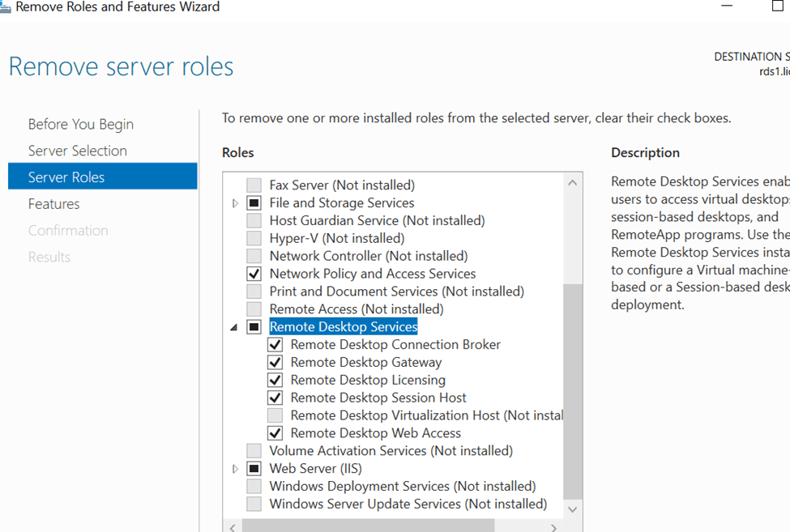Select Host Guardian Service row label
Screen dimensions: 790x532
pyautogui.click(x=378, y=220)
